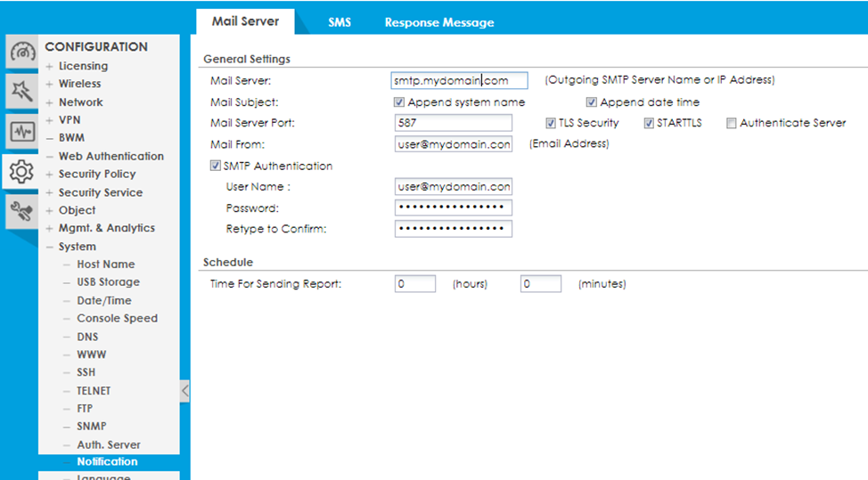The height and width of the screenshot is (480, 868).
Task: Open the Date/Time settings link
Action: tap(103, 300)
